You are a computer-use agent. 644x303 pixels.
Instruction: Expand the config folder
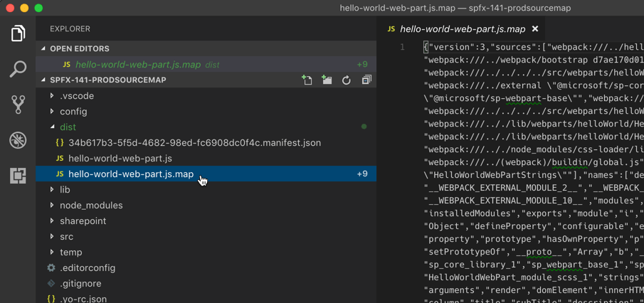click(x=52, y=111)
